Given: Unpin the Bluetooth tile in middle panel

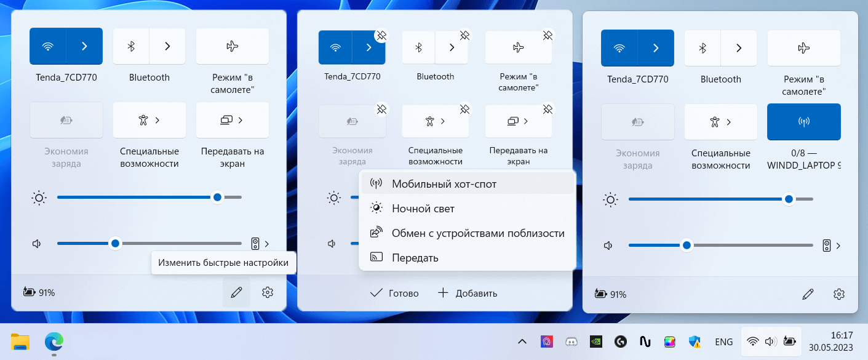Looking at the screenshot, I should click(464, 36).
